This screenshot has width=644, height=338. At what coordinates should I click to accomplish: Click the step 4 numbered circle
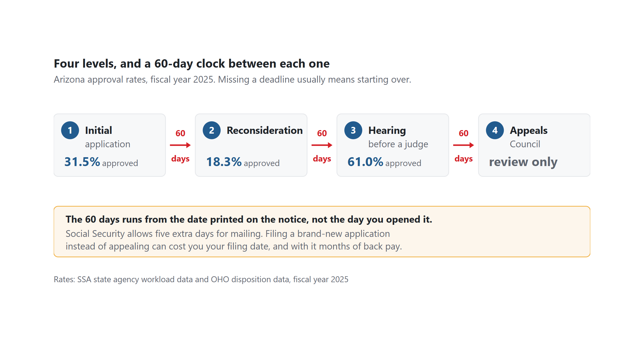click(495, 130)
